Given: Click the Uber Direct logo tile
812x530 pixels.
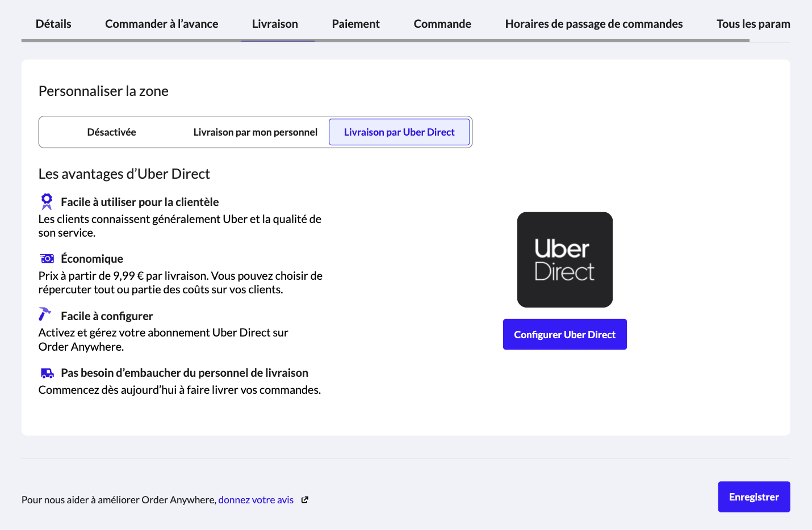Looking at the screenshot, I should 565,260.
